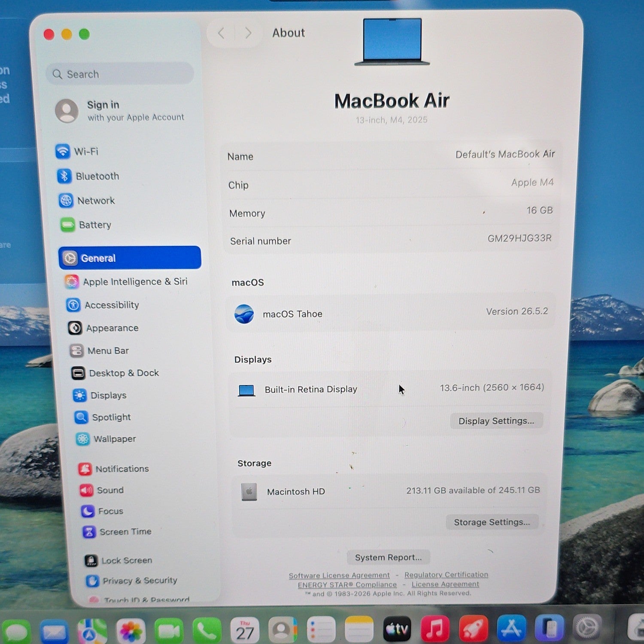Click the System Report button
644x644 pixels.
[x=388, y=557]
